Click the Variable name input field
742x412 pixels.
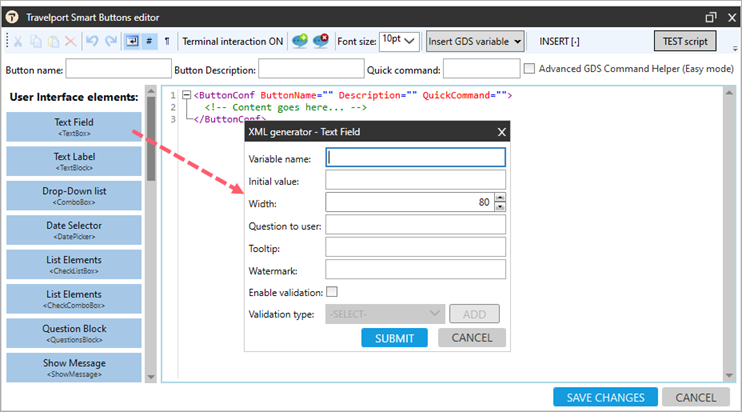click(416, 158)
